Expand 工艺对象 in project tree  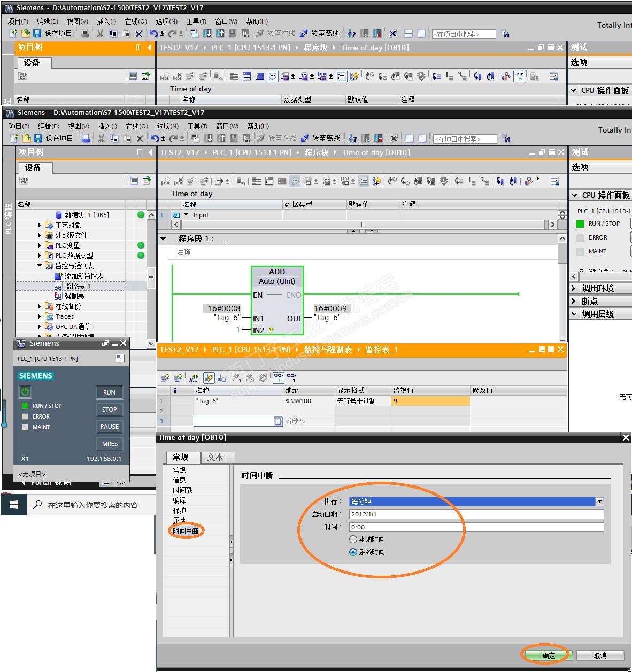point(40,225)
